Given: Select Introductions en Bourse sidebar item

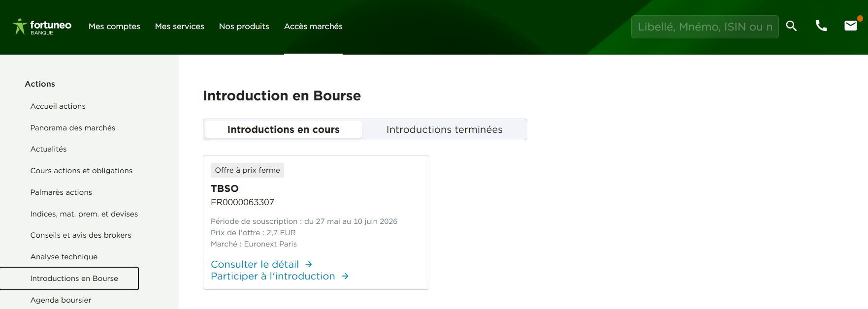Looking at the screenshot, I should (69, 278).
